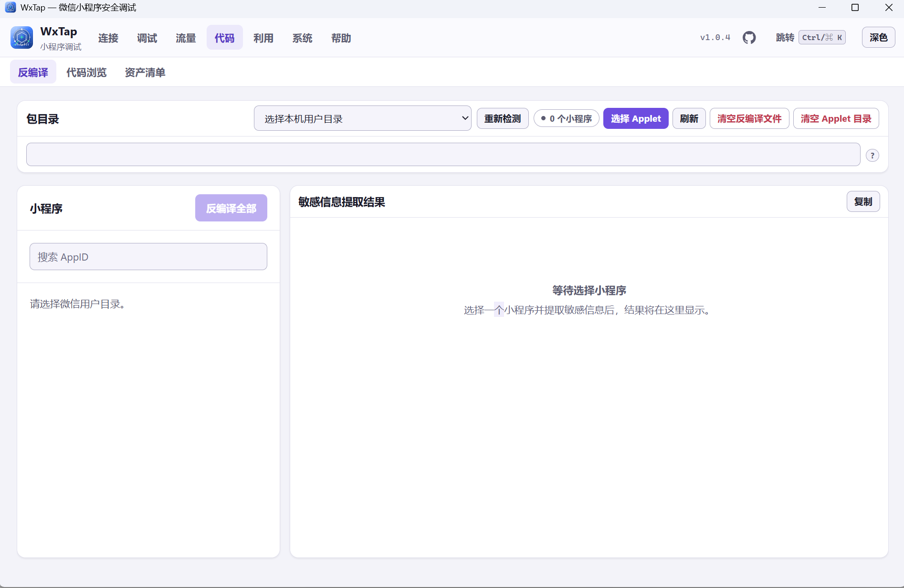Viewport: 904px width, 588px height.
Task: Click the 重新检测 button
Action: [x=503, y=118]
